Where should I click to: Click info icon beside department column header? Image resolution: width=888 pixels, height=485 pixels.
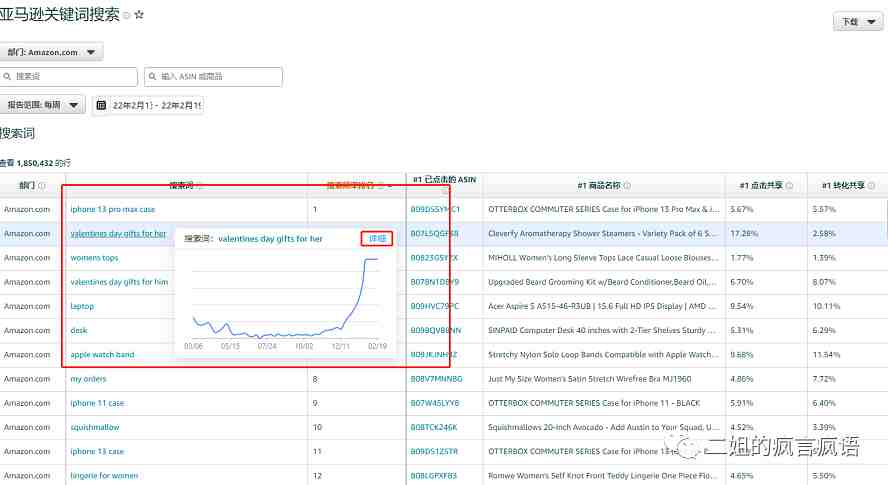(x=41, y=185)
